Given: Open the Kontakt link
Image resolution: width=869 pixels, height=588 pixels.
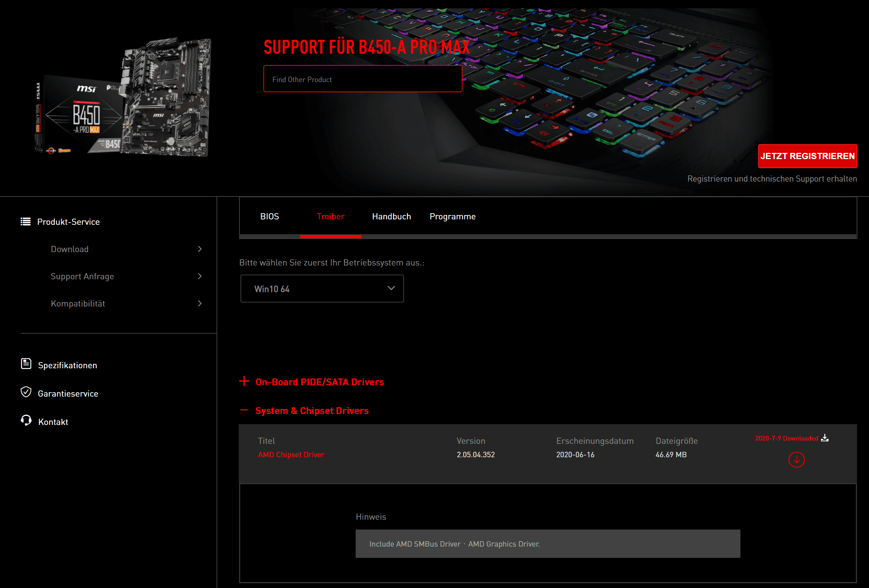Looking at the screenshot, I should (53, 422).
